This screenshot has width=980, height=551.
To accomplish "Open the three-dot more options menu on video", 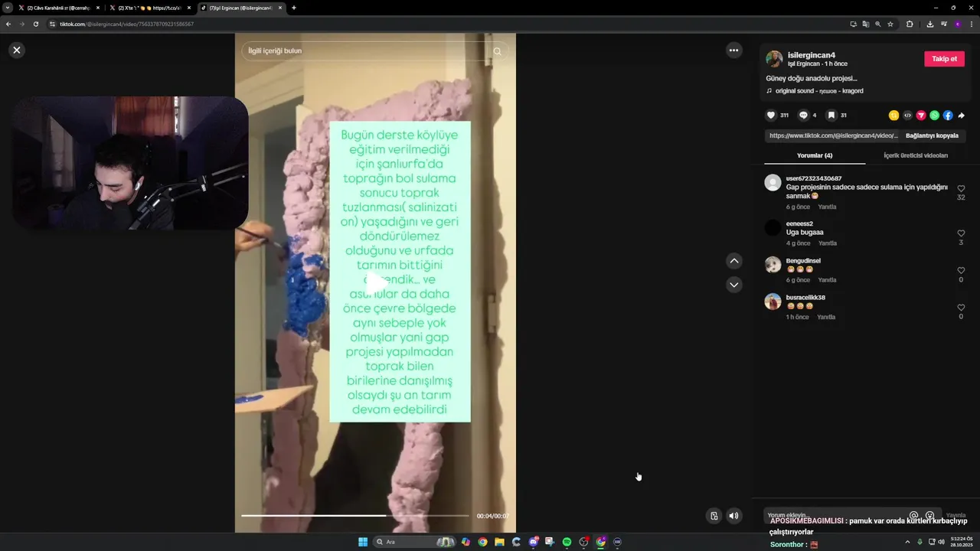I will coord(733,51).
